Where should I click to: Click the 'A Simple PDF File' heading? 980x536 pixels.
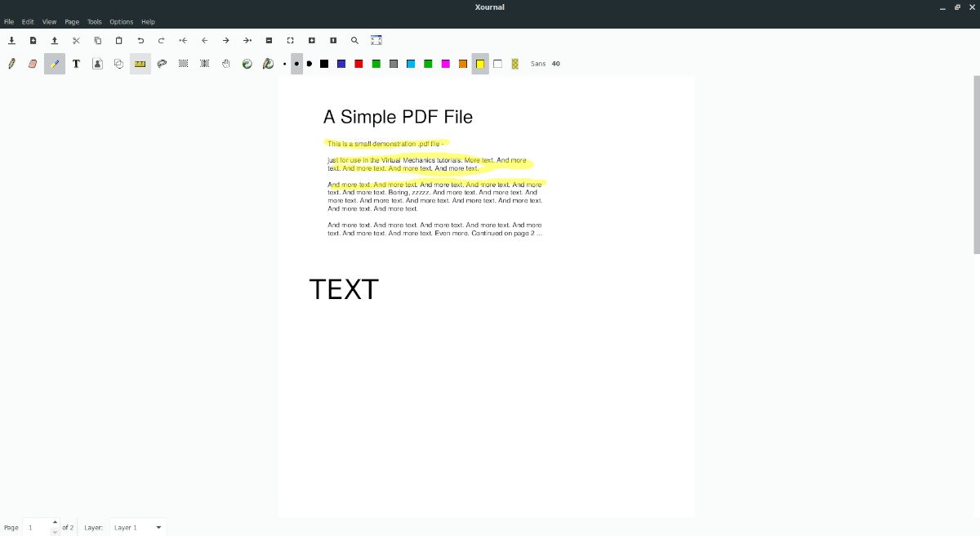click(x=398, y=117)
